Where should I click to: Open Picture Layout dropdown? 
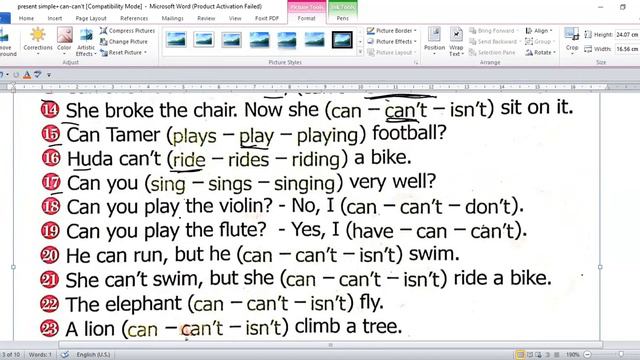tap(392, 53)
